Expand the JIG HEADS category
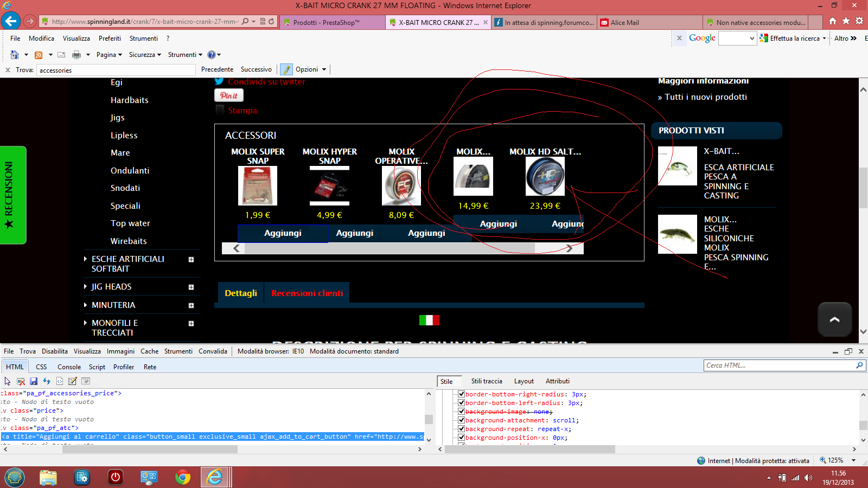868x488 pixels. click(x=191, y=287)
